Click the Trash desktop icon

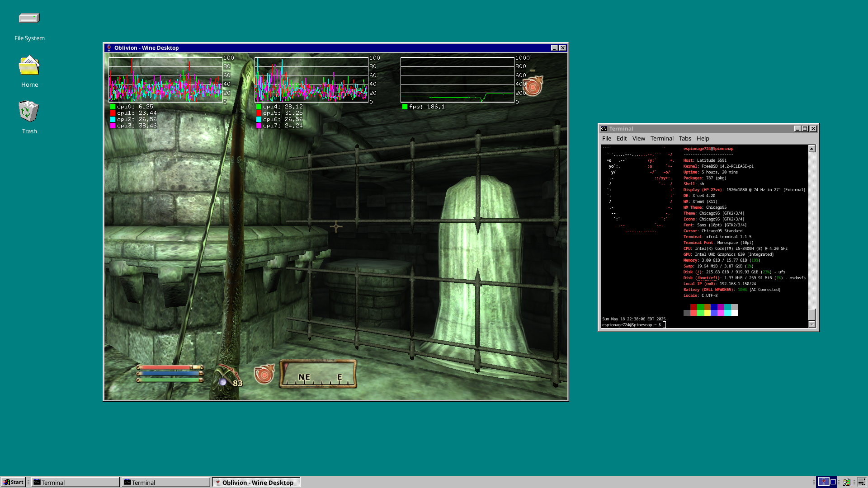click(x=29, y=111)
